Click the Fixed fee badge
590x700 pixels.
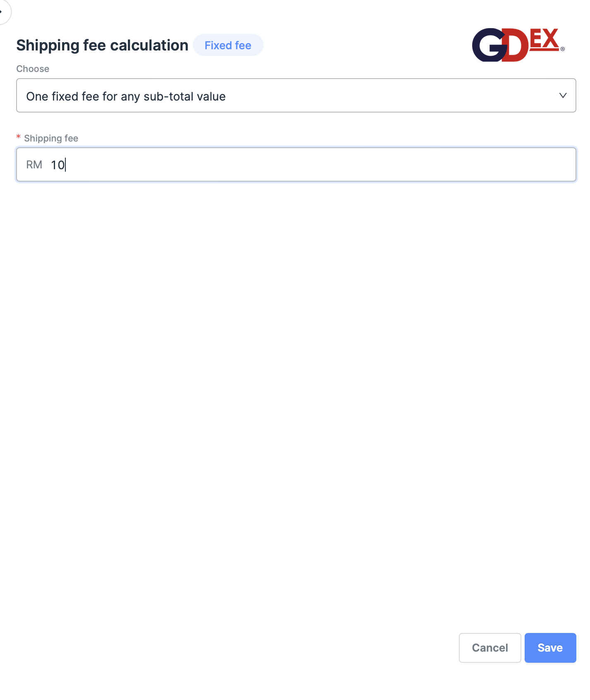(x=228, y=45)
